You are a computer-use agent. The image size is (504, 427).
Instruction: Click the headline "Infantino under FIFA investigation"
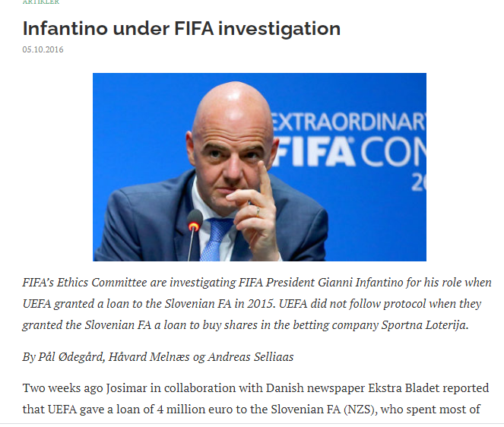181,29
